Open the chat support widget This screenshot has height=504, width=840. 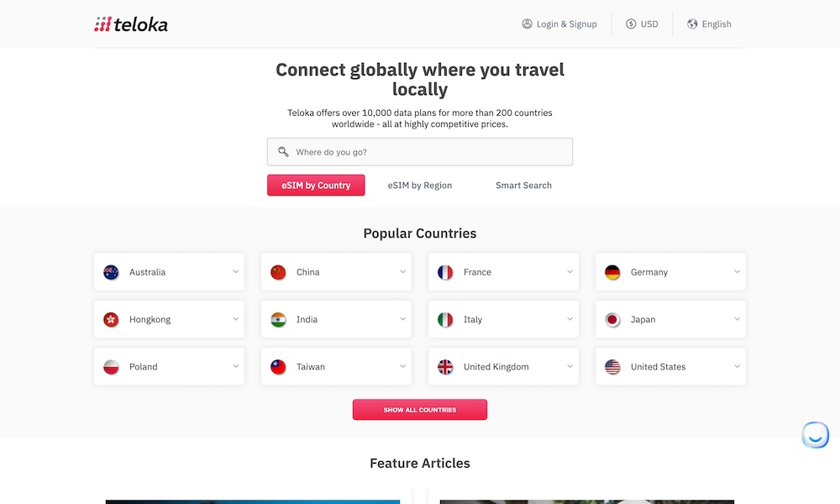815,435
